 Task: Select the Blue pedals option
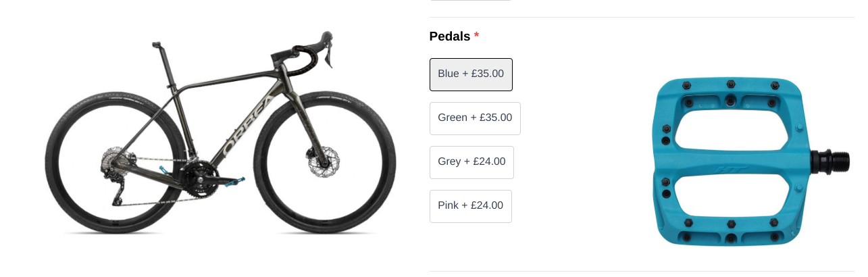(471, 74)
